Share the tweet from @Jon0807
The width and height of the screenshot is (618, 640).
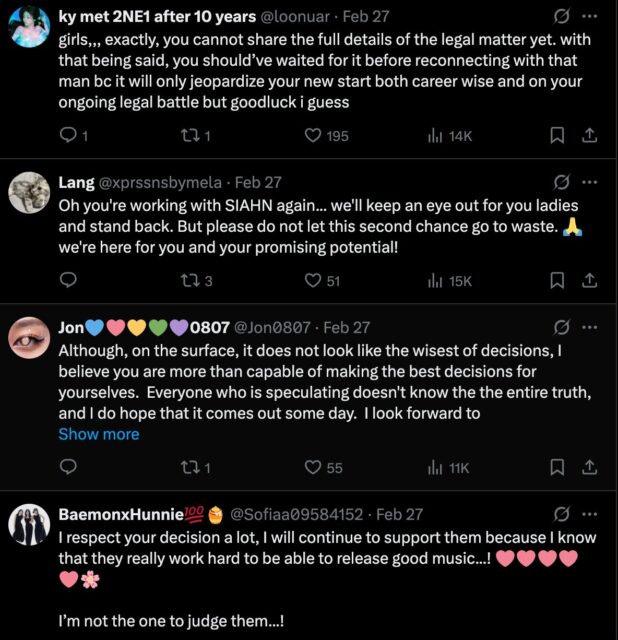tap(590, 467)
